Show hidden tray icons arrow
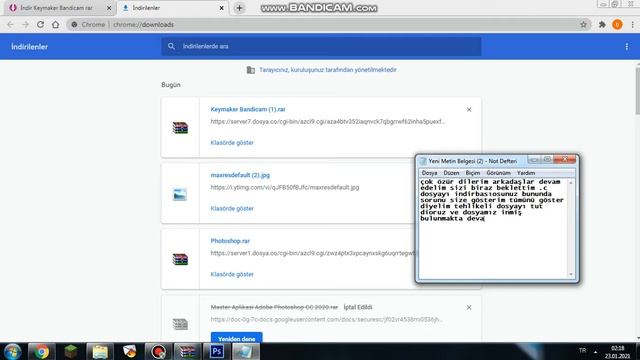The height and width of the screenshot is (360, 640). (596, 351)
